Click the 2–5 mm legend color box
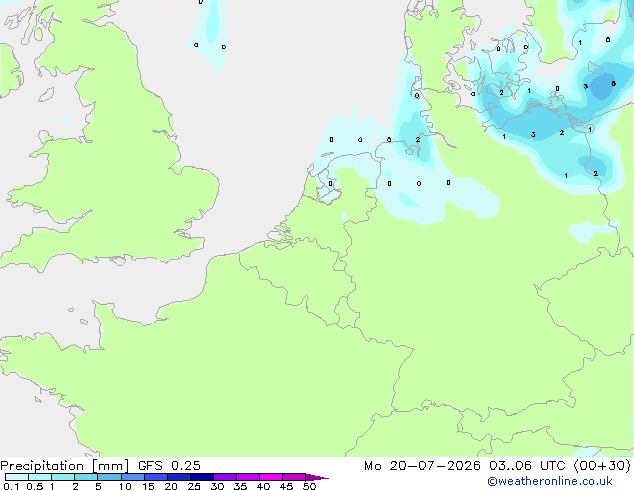 tap(86, 477)
